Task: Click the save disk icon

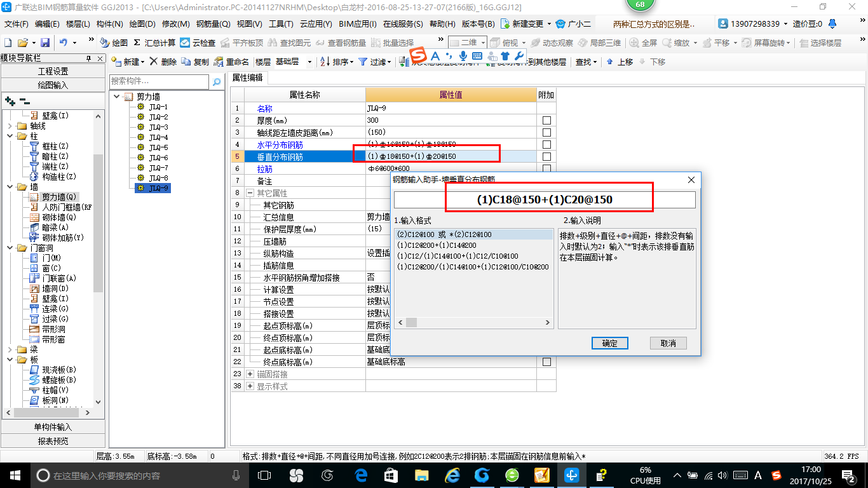Action: coord(45,43)
